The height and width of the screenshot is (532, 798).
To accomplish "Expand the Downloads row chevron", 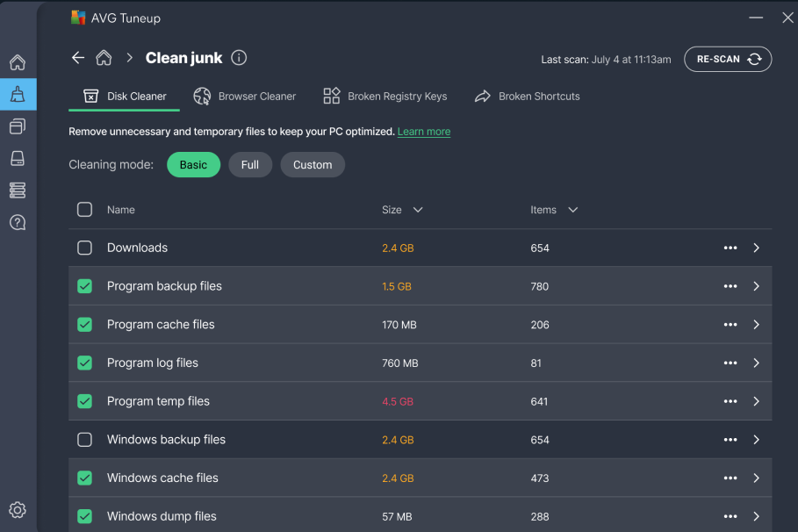I will (x=756, y=248).
